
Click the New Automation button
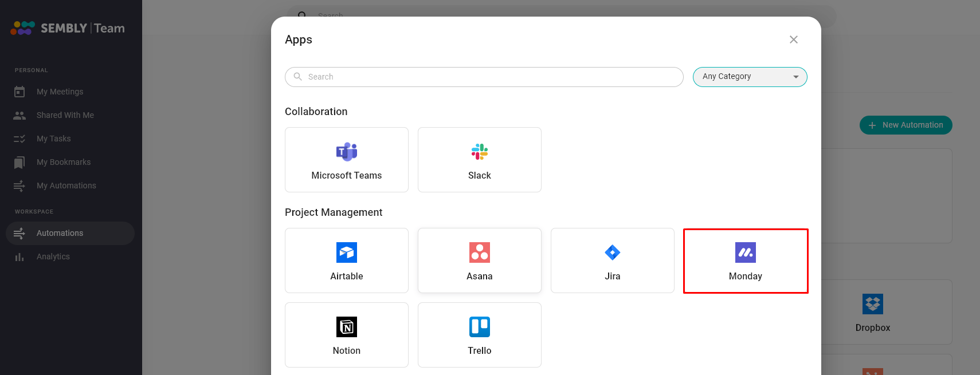click(906, 125)
